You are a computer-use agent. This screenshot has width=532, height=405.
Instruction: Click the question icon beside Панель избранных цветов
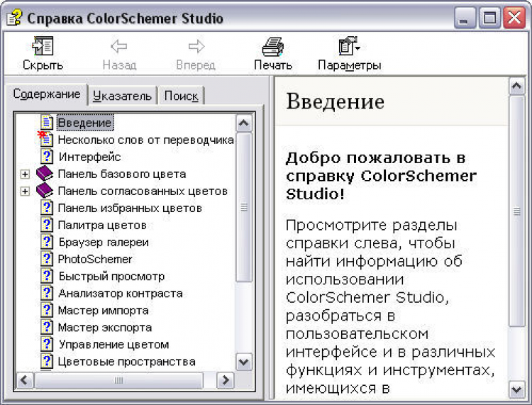click(x=47, y=208)
